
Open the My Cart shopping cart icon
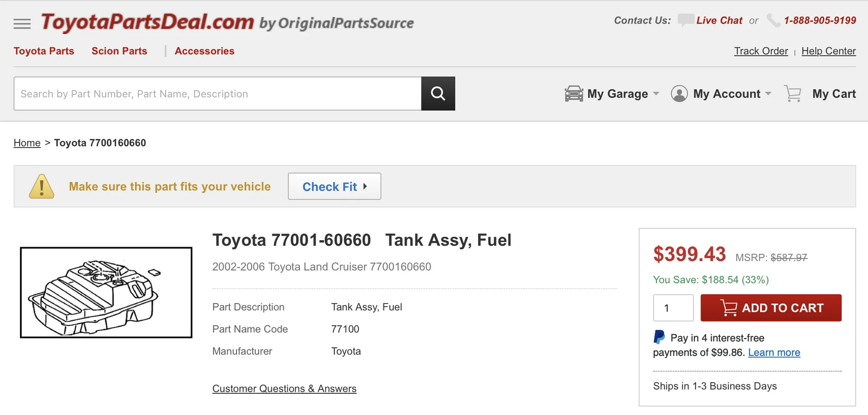tap(793, 94)
